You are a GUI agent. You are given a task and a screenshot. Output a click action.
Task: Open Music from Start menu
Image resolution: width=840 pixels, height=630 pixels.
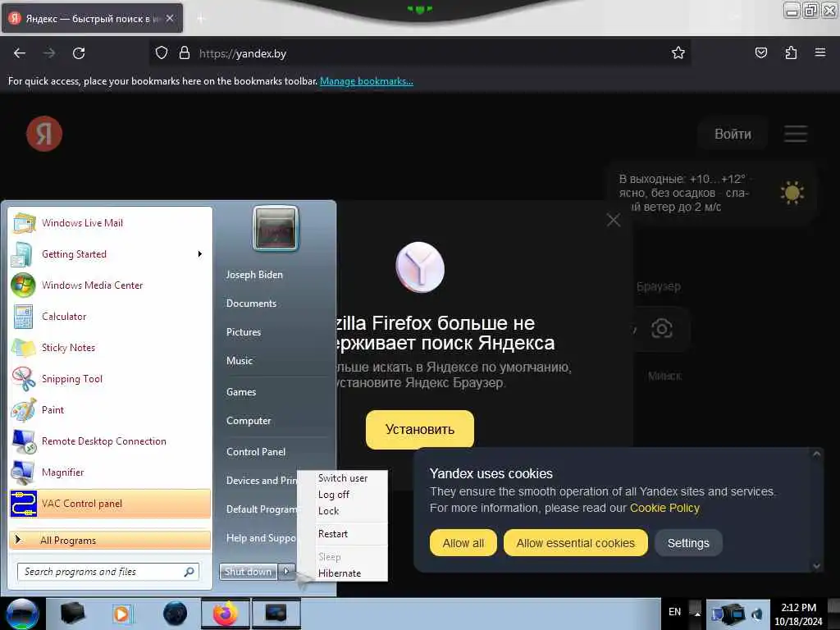240,361
